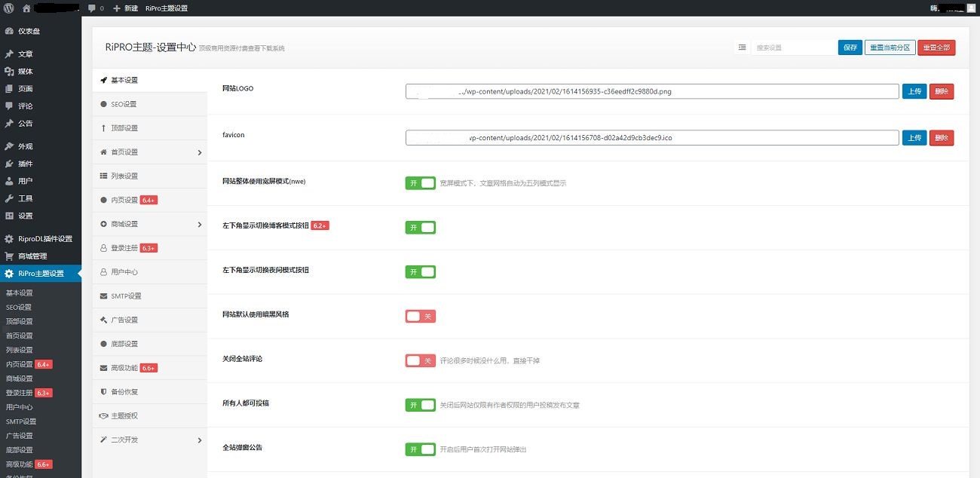Click 删除 button for 网站LOGO
Screen dimensions: 980x478
942,91
